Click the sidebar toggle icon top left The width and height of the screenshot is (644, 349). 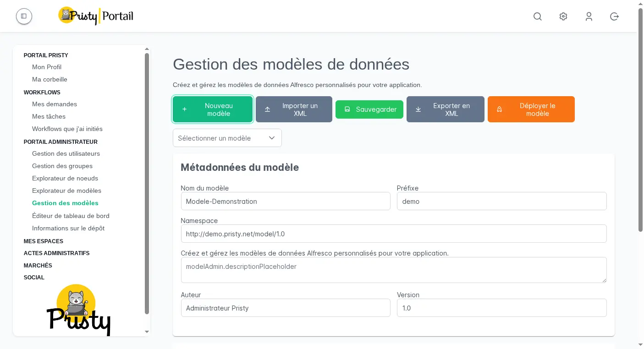(x=24, y=16)
